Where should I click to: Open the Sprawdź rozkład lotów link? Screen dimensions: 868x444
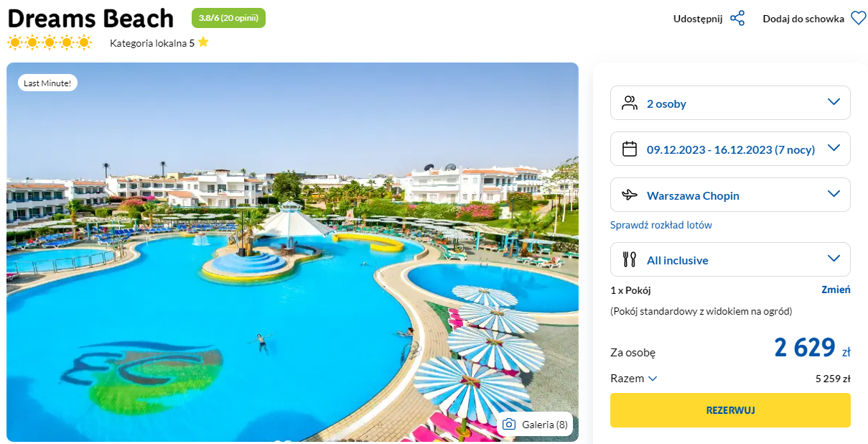tap(661, 225)
